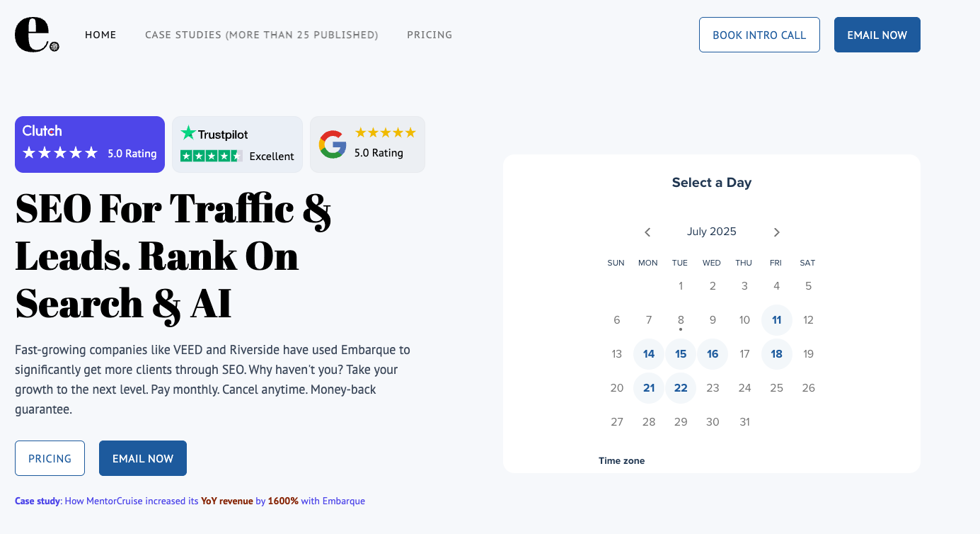Open the MentorCruise case study link
This screenshot has width=980, height=534.
[x=190, y=501]
